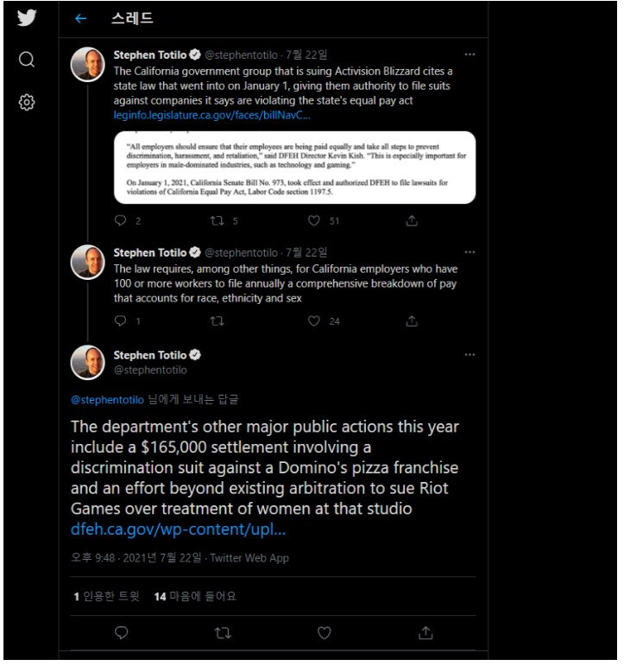Like the first tweet with 51 likes

tap(314, 221)
